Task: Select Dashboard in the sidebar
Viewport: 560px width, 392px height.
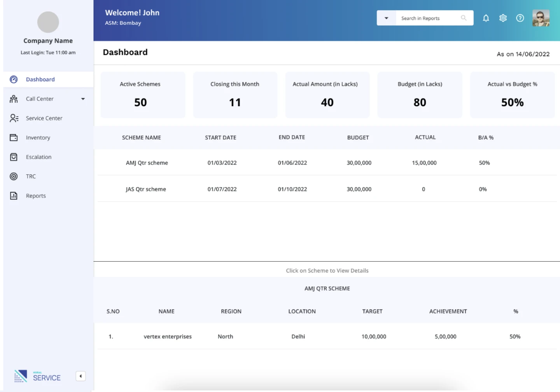Action: point(48,79)
